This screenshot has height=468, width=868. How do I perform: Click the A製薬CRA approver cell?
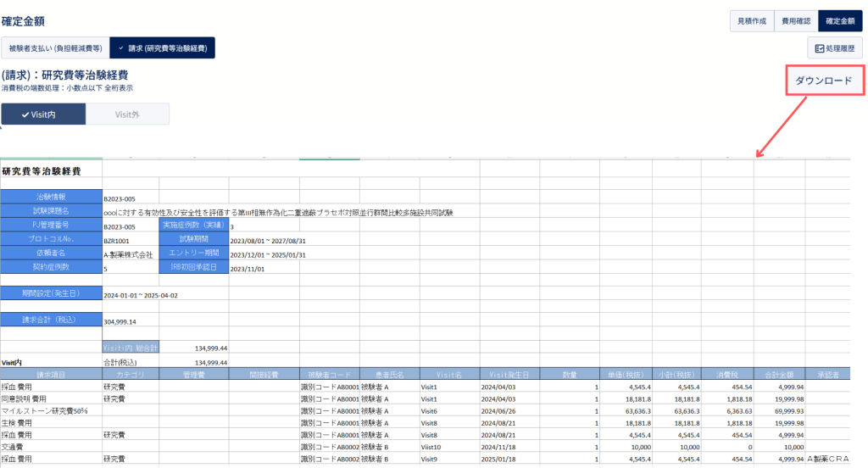click(x=827, y=459)
